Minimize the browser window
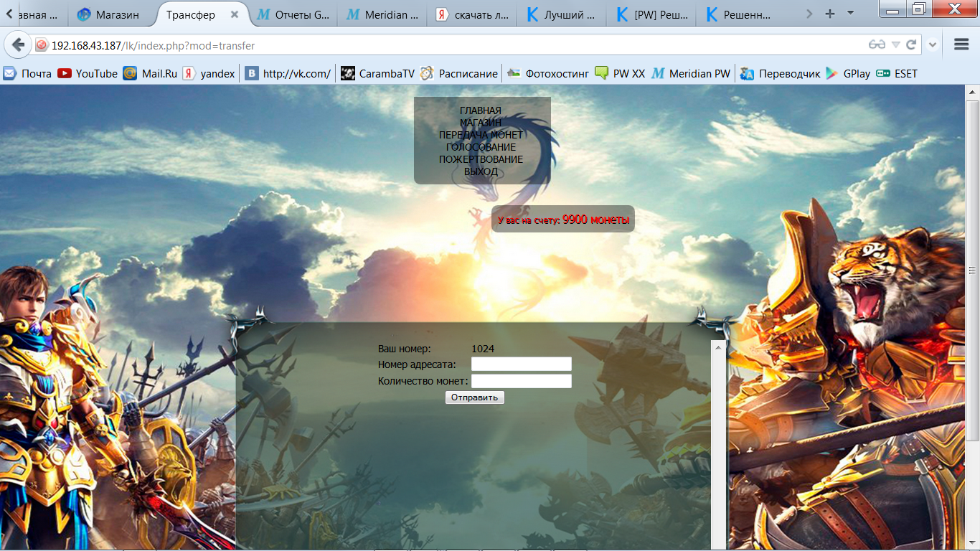Viewport: 980px width, 551px height. [893, 8]
